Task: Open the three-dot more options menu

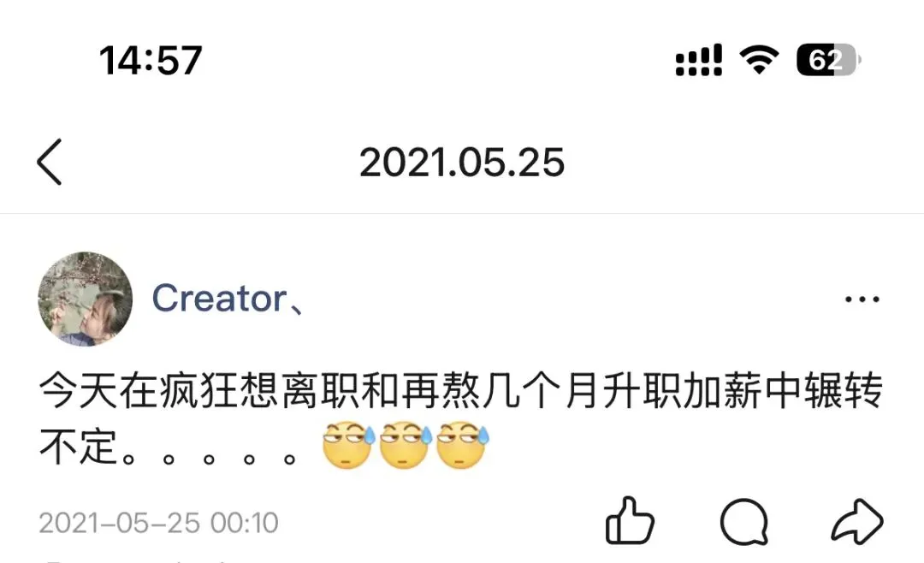Action: (862, 299)
